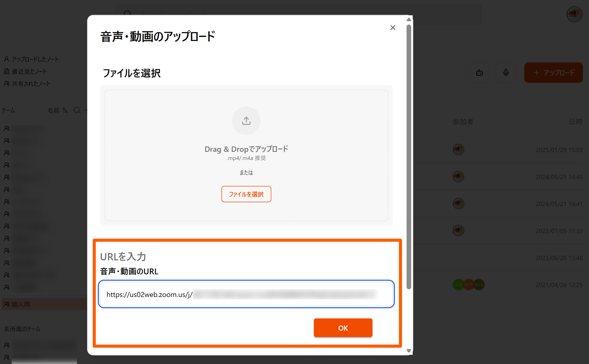Open the note dated 2021/04/28 12:25
This screenshot has width=589, height=364.
click(x=558, y=285)
